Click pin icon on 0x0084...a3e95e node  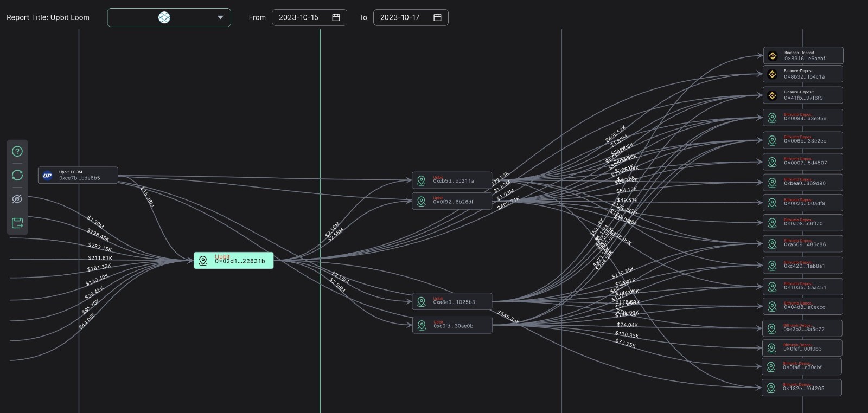pyautogui.click(x=772, y=118)
